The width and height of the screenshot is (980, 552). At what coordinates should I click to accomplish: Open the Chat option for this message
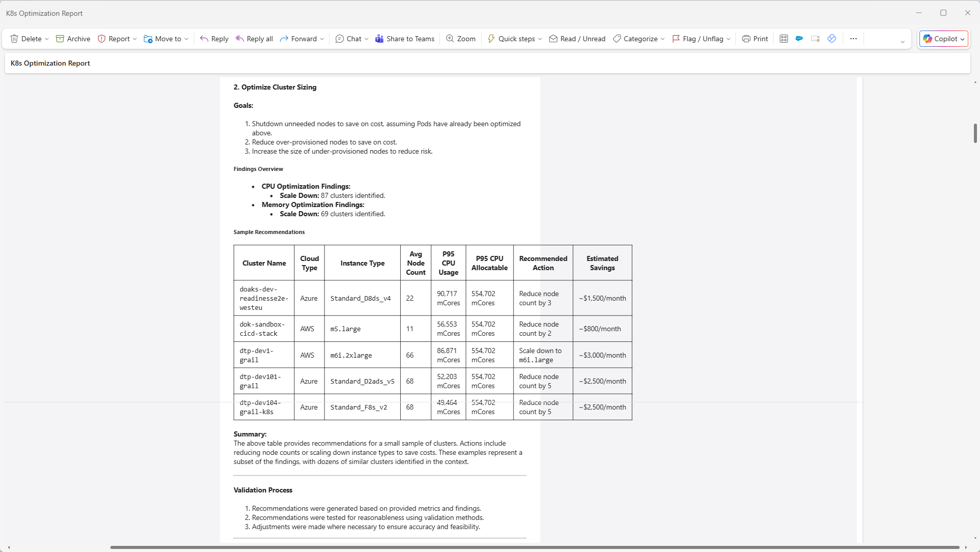click(351, 39)
